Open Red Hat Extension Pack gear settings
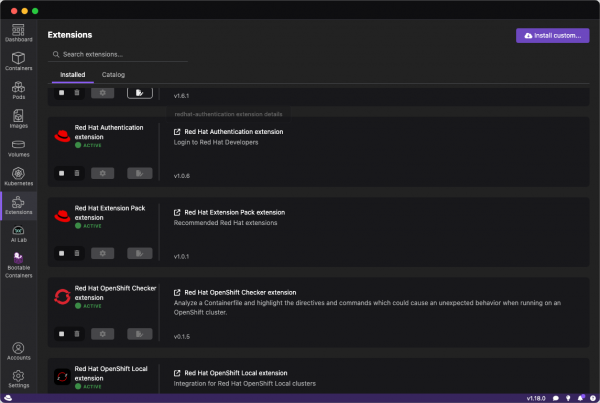Image resolution: width=600 pixels, height=403 pixels. (x=102, y=254)
